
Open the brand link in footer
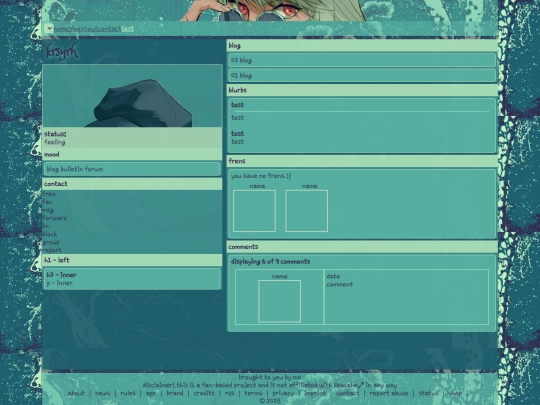pos(175,393)
